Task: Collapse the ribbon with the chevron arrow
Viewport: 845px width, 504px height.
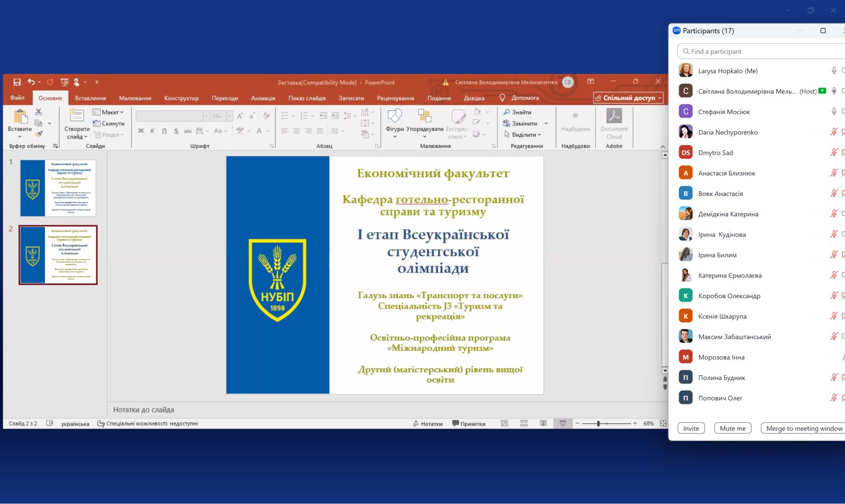Action: (x=663, y=146)
